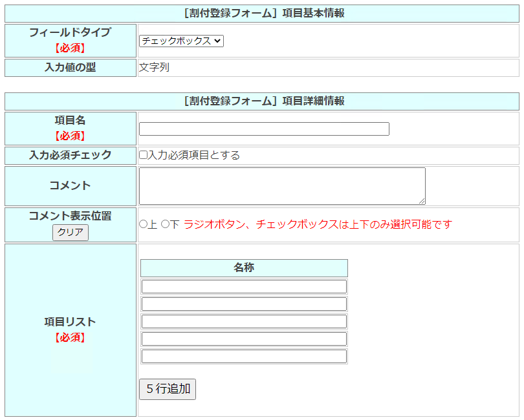The height and width of the screenshot is (420, 524).
Task: Select the 下 radio button
Action: [x=165, y=224]
